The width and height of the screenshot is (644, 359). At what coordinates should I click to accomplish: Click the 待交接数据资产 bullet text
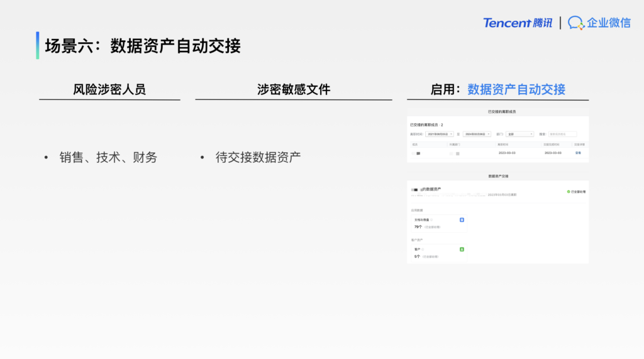(x=258, y=157)
